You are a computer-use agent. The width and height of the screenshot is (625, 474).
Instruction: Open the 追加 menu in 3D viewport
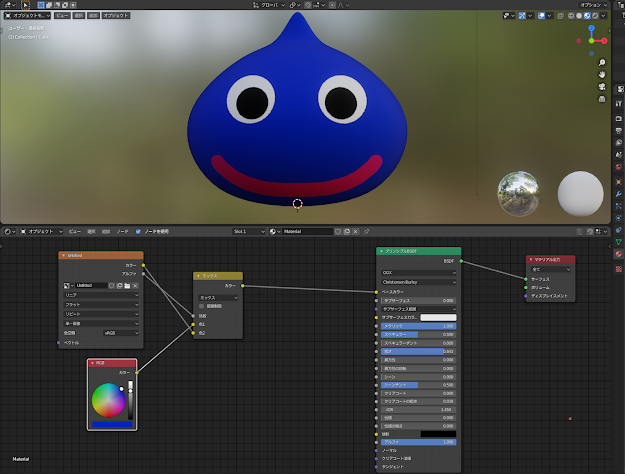coord(93,16)
